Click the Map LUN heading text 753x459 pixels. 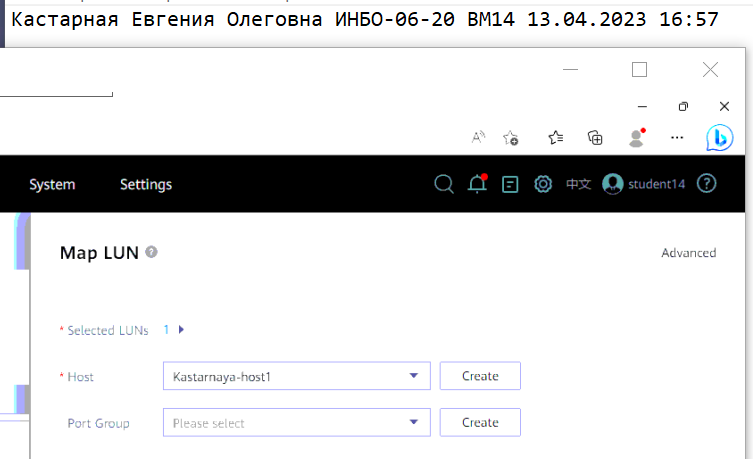pyautogui.click(x=99, y=253)
